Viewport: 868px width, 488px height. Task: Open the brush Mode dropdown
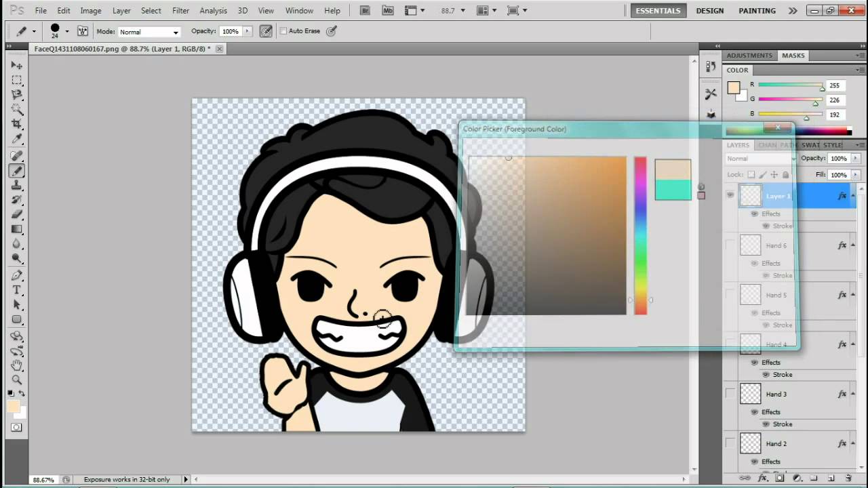pos(149,32)
